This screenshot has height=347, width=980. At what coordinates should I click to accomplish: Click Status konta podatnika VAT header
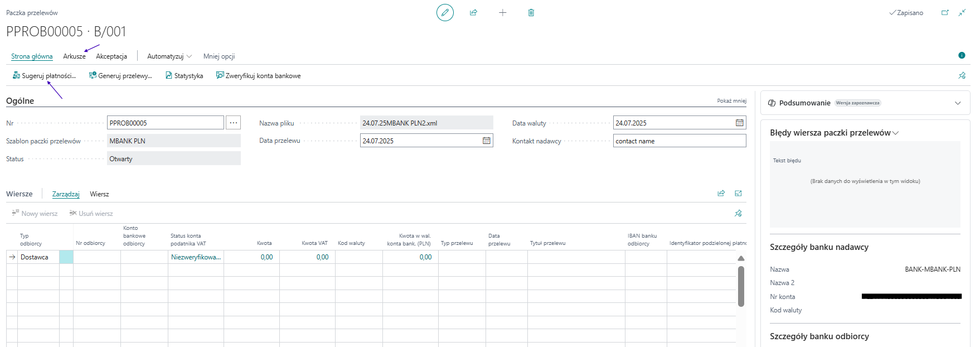click(188, 239)
